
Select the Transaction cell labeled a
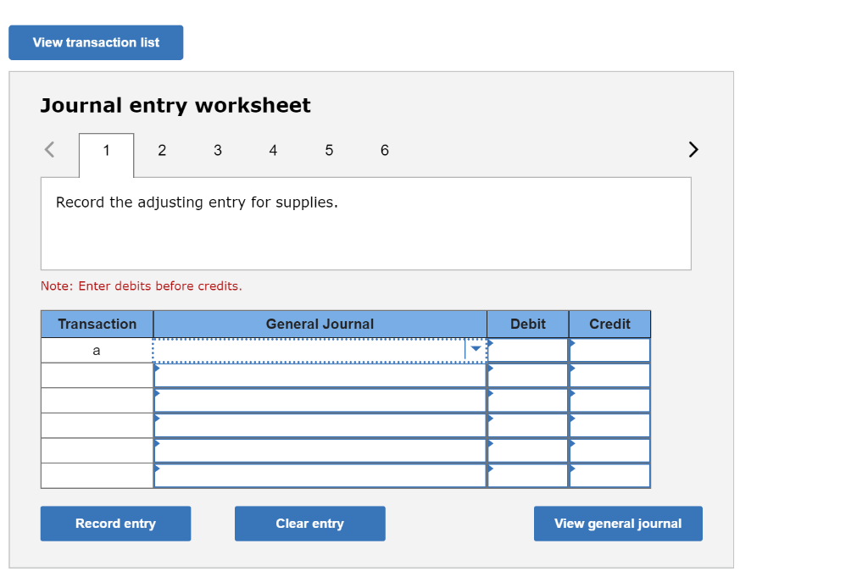point(97,348)
